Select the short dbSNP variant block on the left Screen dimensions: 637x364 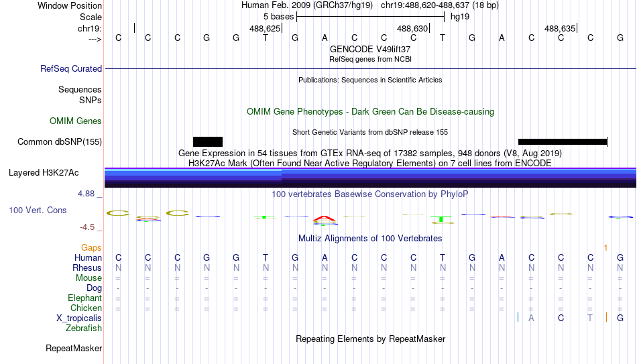pyautogui.click(x=208, y=142)
